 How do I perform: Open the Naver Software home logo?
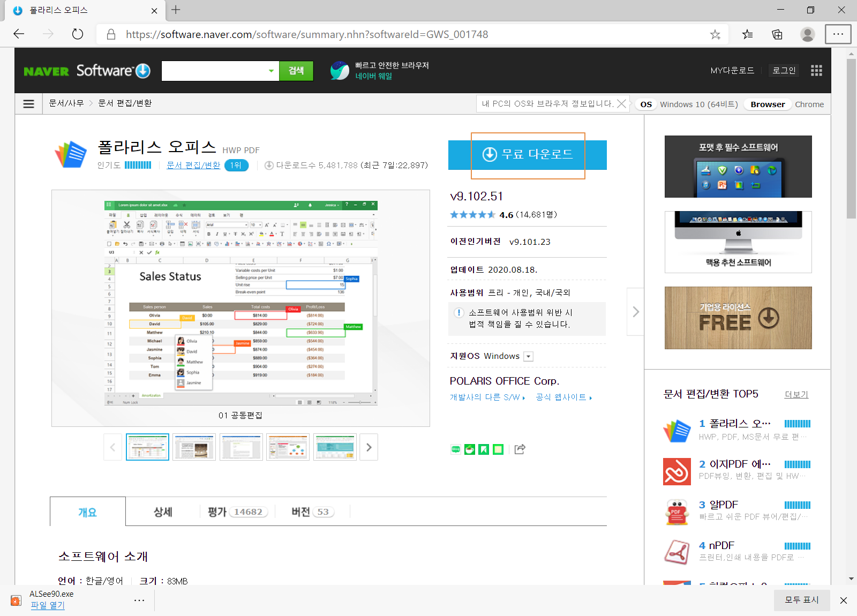(x=87, y=71)
